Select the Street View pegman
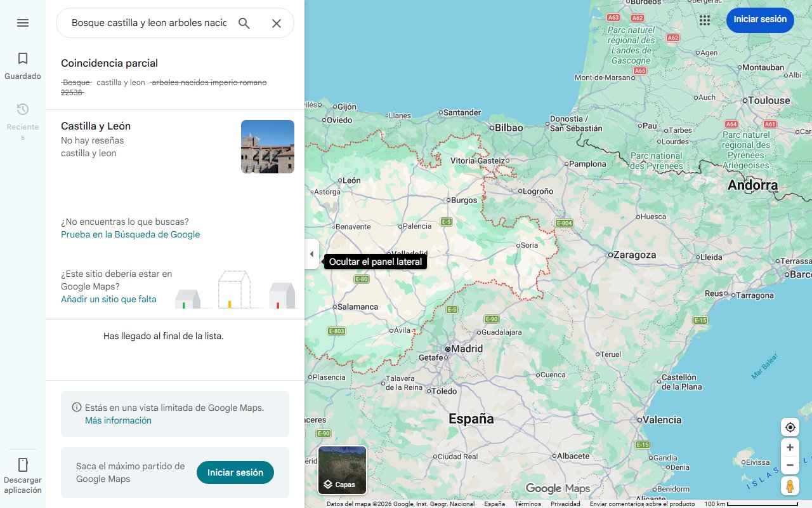Screen dimensions: 812x508 point(790,486)
